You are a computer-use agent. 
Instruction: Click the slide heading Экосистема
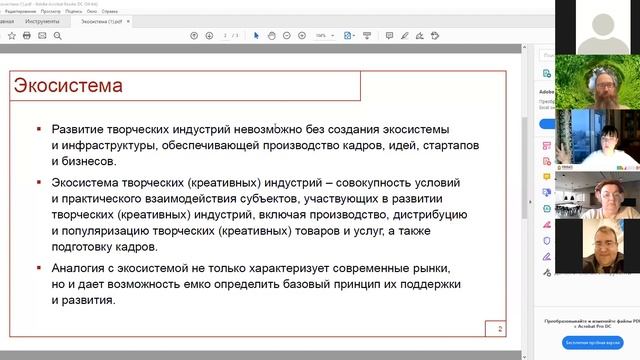pyautogui.click(x=68, y=86)
